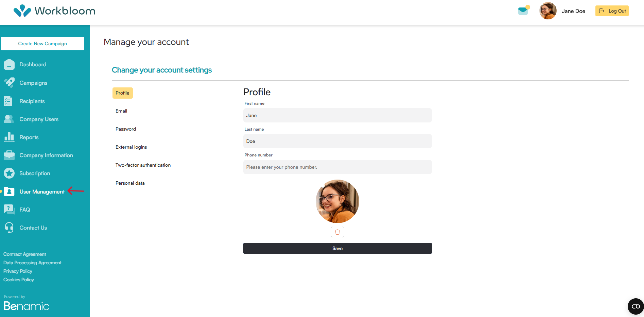Viewport: 644px width, 317px height.
Task: Select User Management in sidebar
Action: pos(42,191)
